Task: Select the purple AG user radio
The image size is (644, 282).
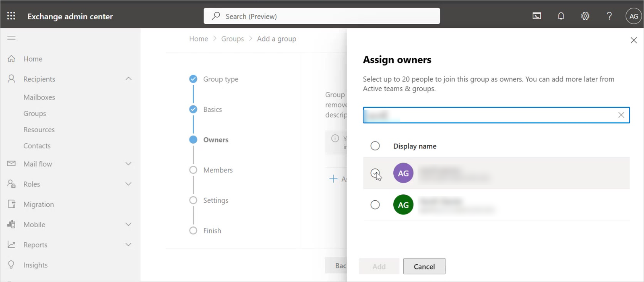Action: 375,173
